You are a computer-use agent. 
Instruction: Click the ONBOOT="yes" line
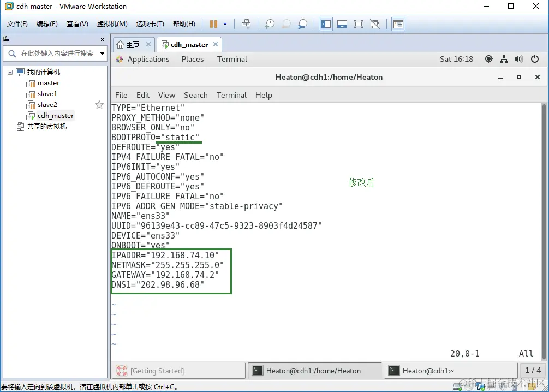pos(140,245)
